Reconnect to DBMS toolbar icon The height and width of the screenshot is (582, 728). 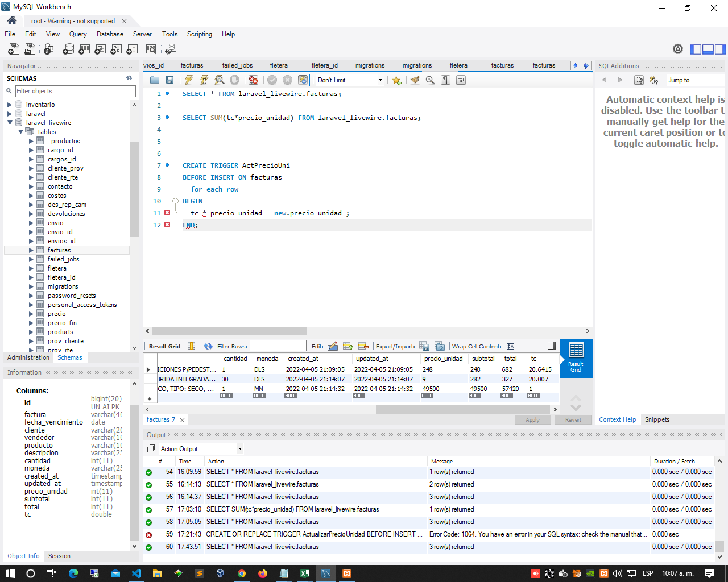coord(169,49)
